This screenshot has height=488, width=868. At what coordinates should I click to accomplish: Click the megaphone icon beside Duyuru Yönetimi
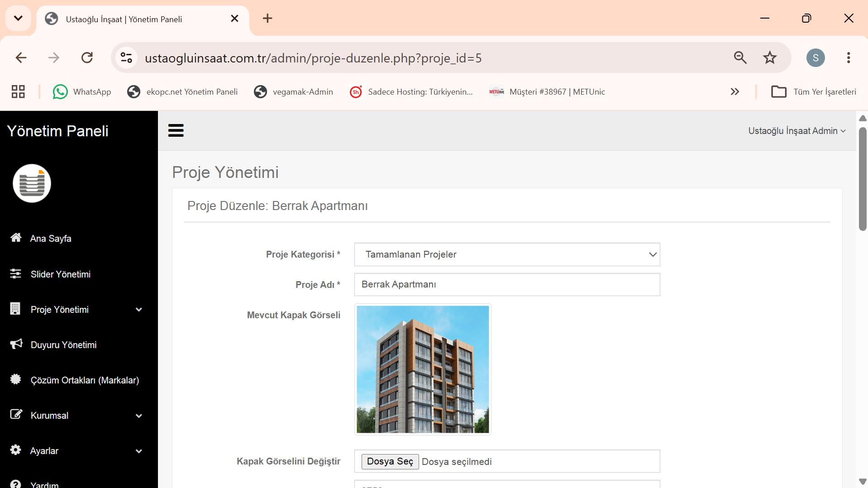tap(16, 344)
